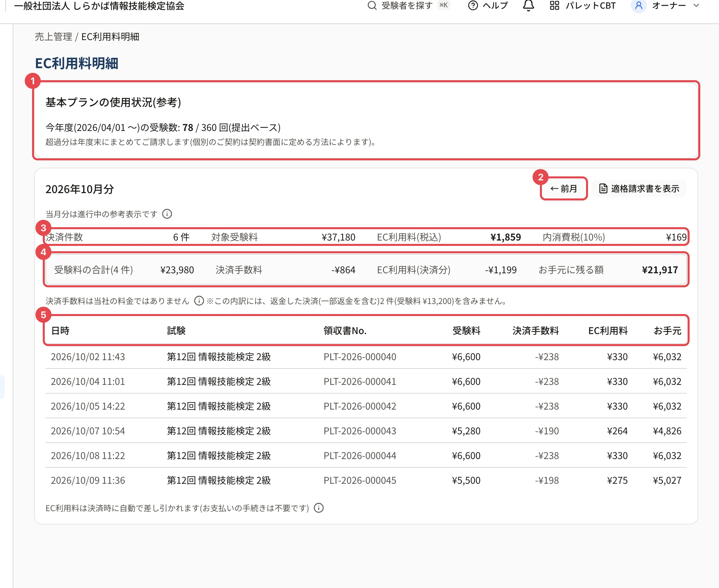
Task: Click 適格請求書を表示 button
Action: click(x=639, y=189)
